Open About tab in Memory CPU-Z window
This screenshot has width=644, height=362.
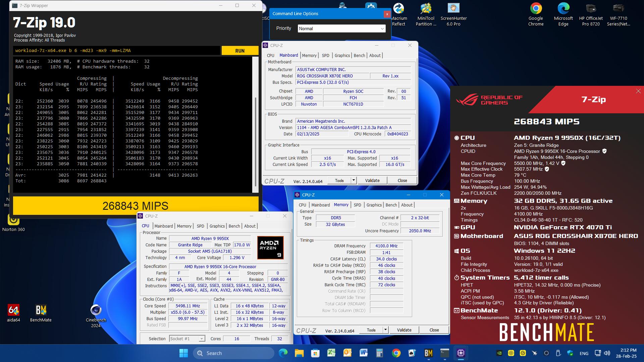[407, 205]
